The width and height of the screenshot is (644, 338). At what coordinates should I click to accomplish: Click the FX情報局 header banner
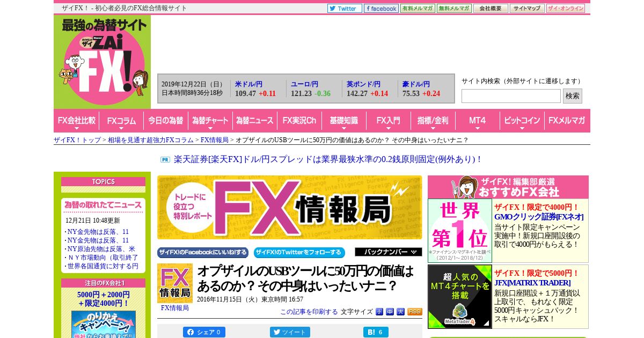[x=290, y=207]
